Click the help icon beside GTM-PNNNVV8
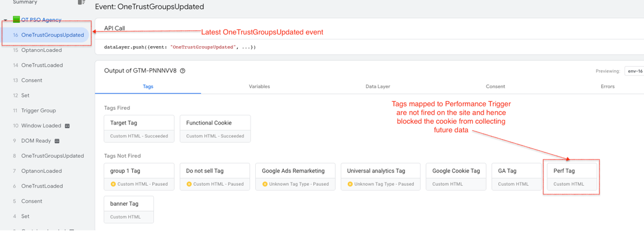This screenshot has height=232, width=644. point(183,71)
